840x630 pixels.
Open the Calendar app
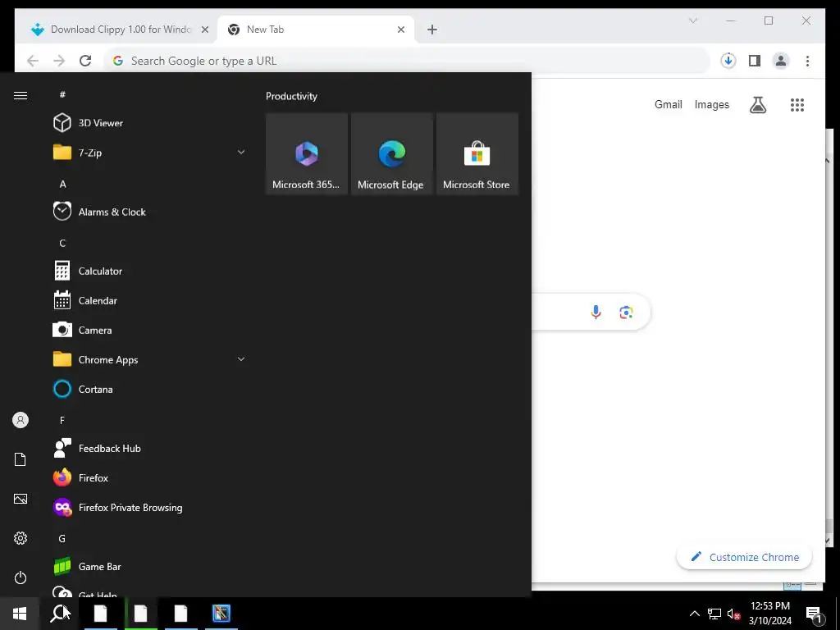pyautogui.click(x=150, y=300)
